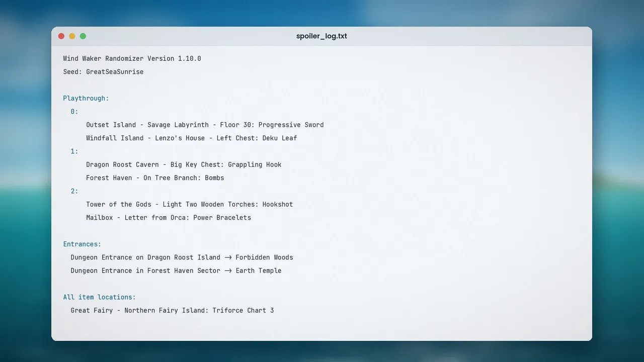Click the Forest Haven Bombs line
Viewport: 644px width, 362px height.
pyautogui.click(x=155, y=178)
